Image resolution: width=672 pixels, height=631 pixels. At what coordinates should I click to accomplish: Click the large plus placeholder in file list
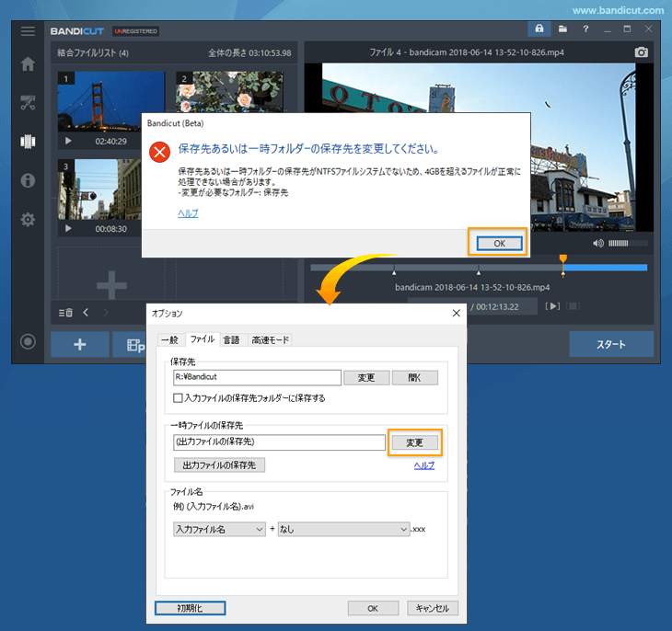[111, 285]
